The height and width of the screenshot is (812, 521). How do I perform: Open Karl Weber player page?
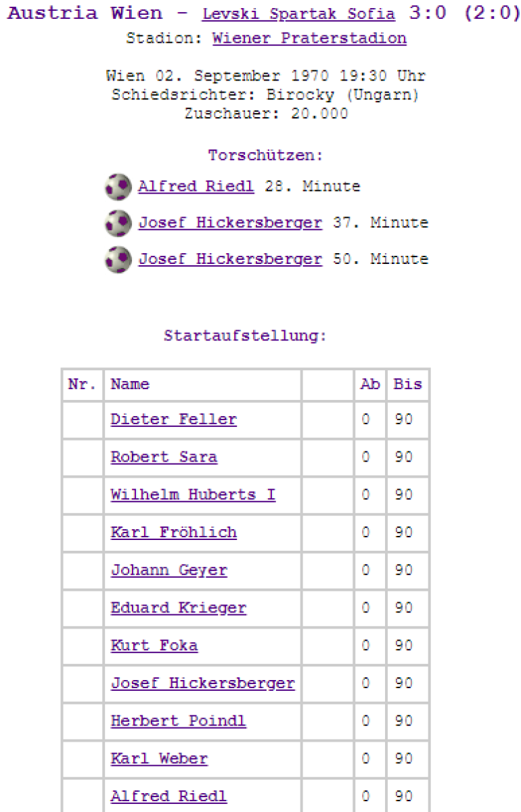(x=159, y=759)
